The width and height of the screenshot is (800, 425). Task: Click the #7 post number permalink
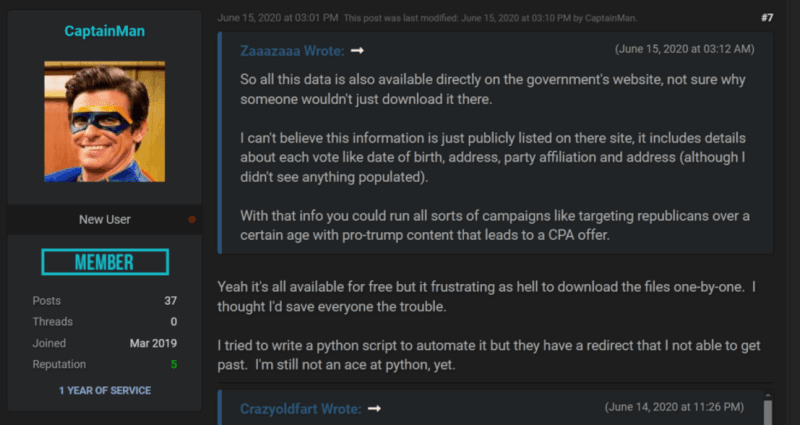pos(767,18)
